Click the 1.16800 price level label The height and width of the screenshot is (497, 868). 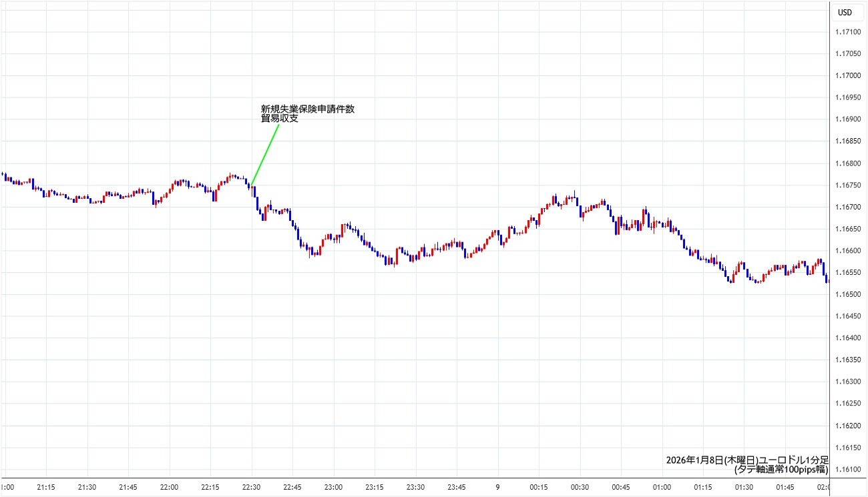[847, 163]
